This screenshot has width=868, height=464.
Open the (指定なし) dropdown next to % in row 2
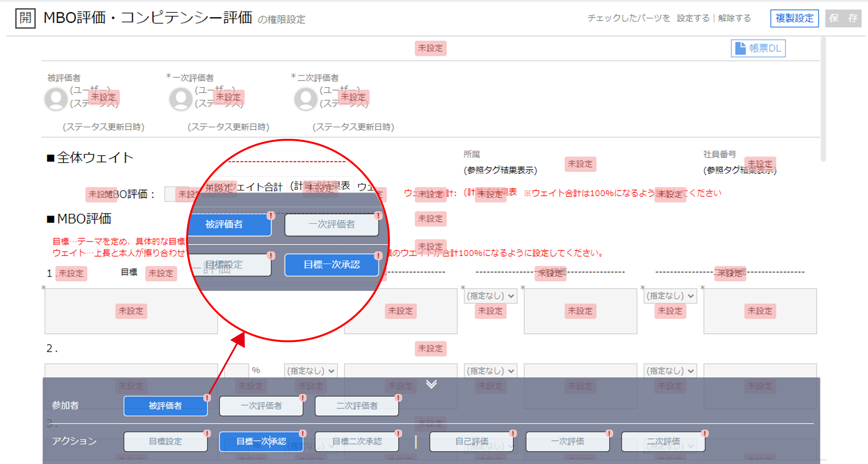pyautogui.click(x=311, y=371)
